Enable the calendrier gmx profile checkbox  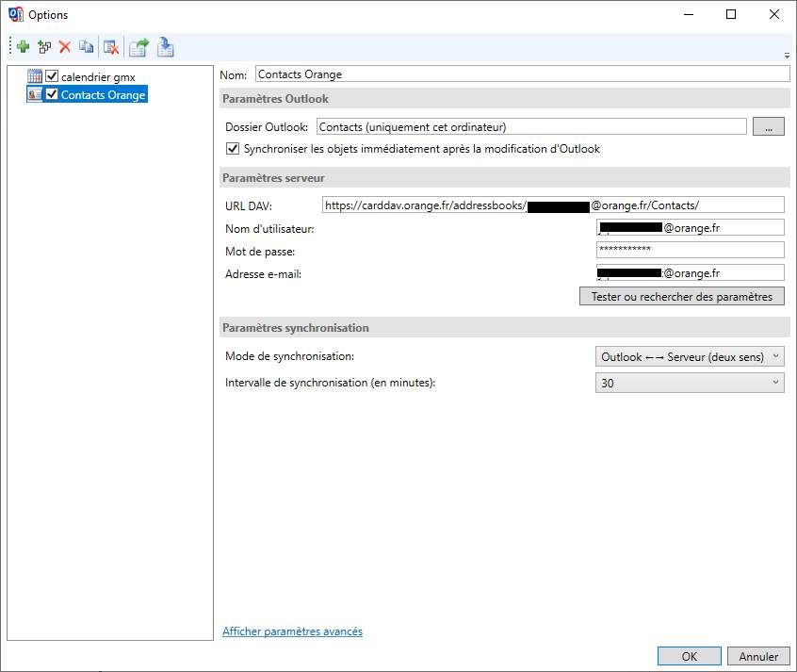tap(51, 76)
